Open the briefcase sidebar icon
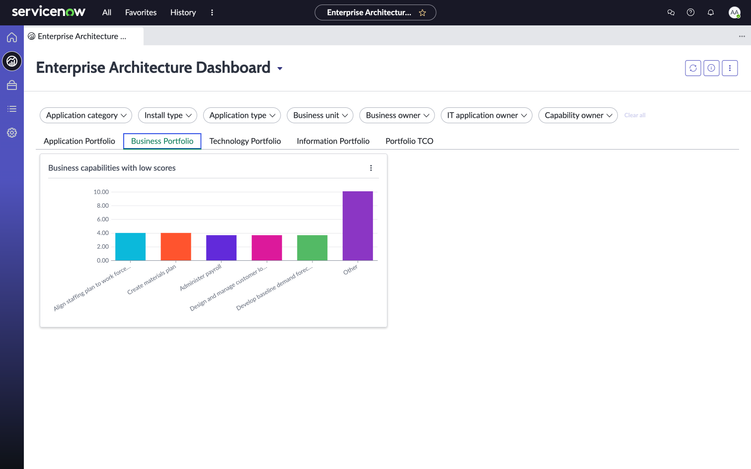Image resolution: width=751 pixels, height=469 pixels. click(x=11, y=85)
